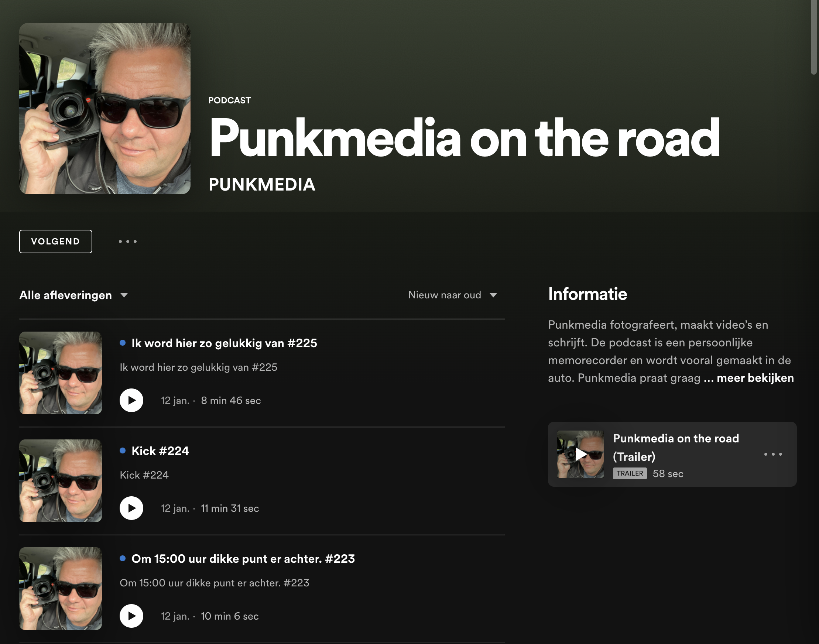The height and width of the screenshot is (644, 819).
Task: Click the '10 min 6 sec' duration
Action: tap(230, 616)
